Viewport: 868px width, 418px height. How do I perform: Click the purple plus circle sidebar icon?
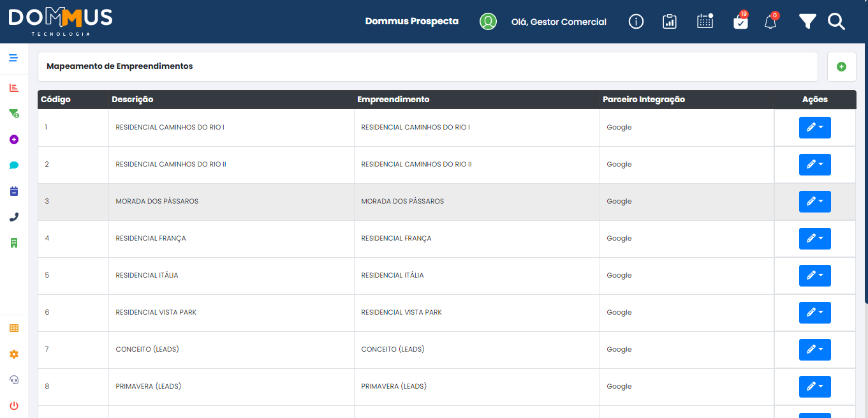pos(14,139)
